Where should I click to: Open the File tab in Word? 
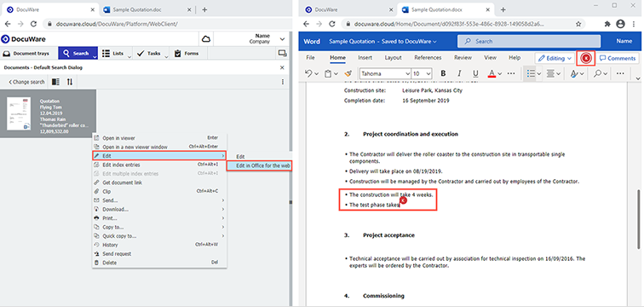310,58
